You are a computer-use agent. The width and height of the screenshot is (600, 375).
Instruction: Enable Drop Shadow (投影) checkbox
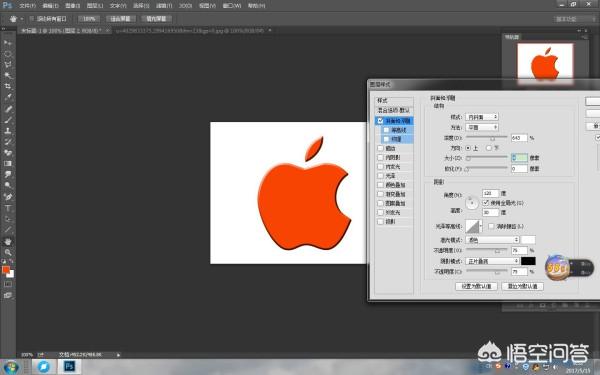coord(380,222)
